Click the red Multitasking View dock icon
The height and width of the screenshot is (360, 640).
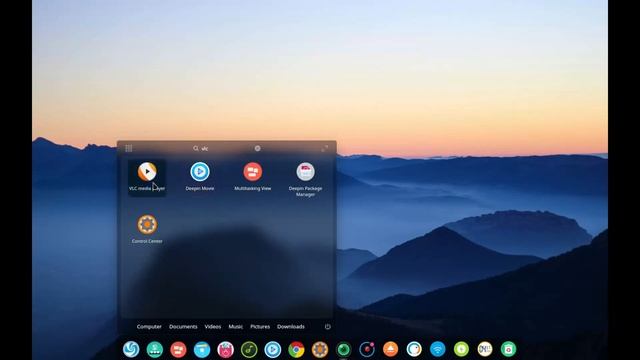coord(178,349)
